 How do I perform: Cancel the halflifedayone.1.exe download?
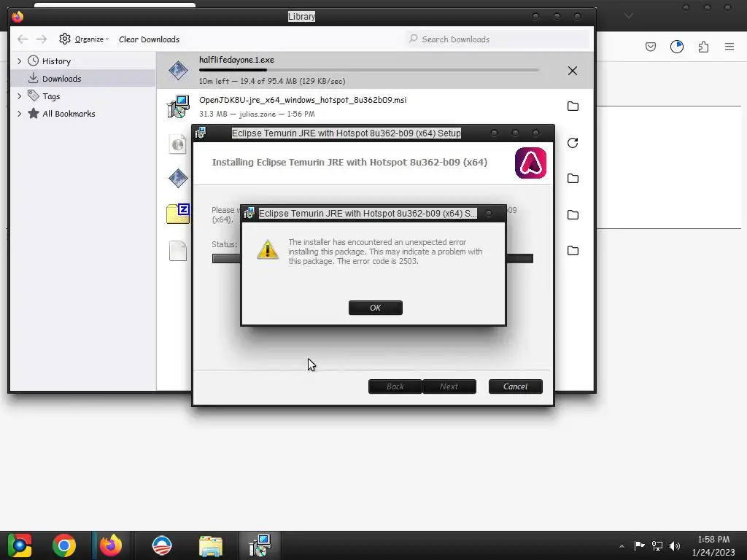tap(573, 71)
